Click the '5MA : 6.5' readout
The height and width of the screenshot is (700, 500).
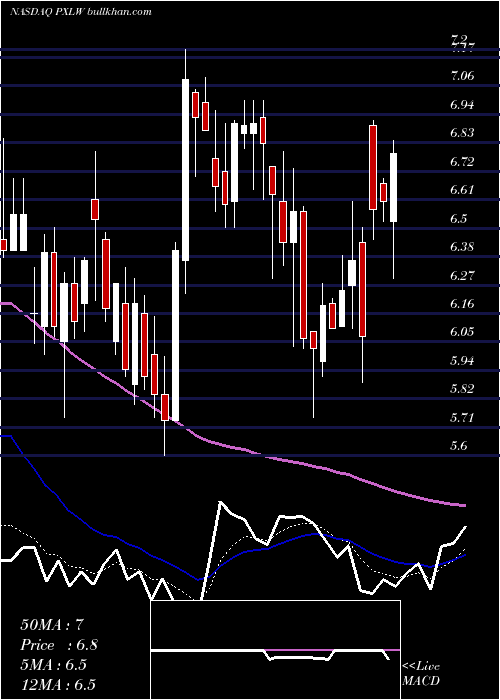pos(53,665)
